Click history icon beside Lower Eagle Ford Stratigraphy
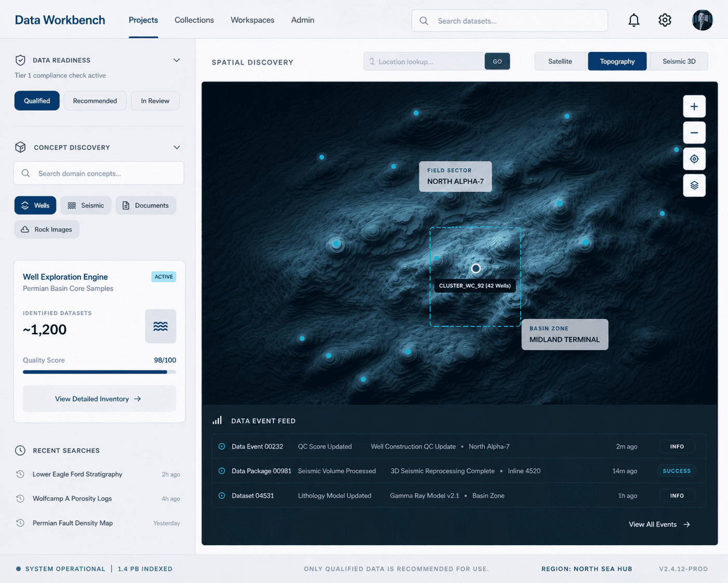The height and width of the screenshot is (583, 728). (x=20, y=474)
